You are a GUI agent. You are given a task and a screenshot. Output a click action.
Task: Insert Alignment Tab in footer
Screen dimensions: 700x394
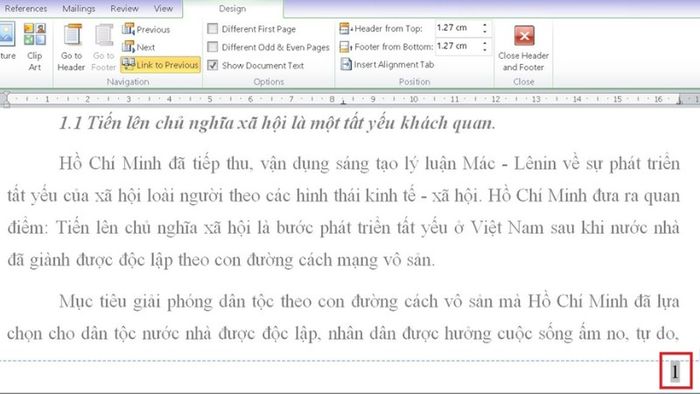pos(387,65)
